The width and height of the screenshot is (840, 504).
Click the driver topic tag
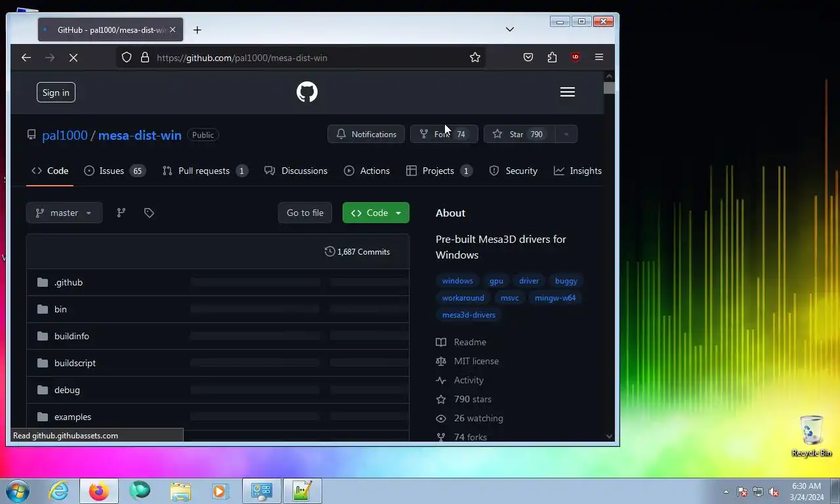point(529,281)
